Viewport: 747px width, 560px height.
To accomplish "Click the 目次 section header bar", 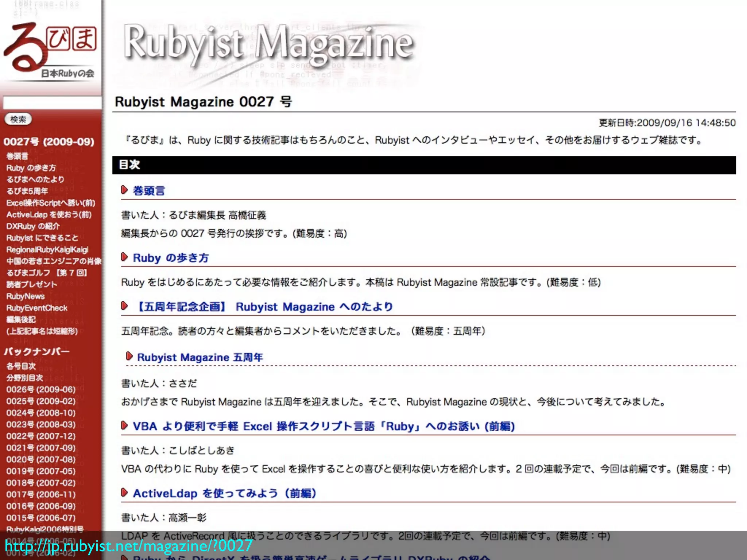I will click(424, 165).
